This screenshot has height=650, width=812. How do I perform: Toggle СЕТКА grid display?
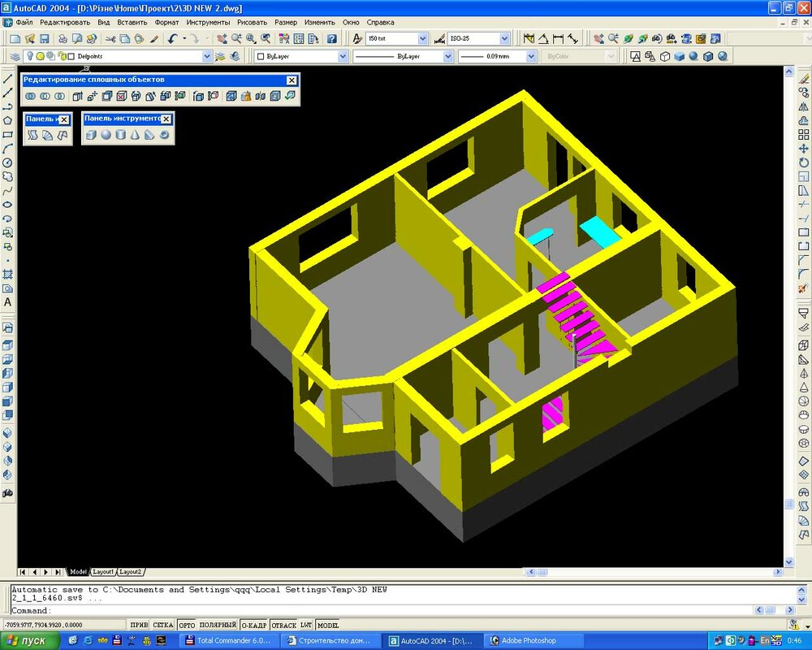pyautogui.click(x=163, y=626)
